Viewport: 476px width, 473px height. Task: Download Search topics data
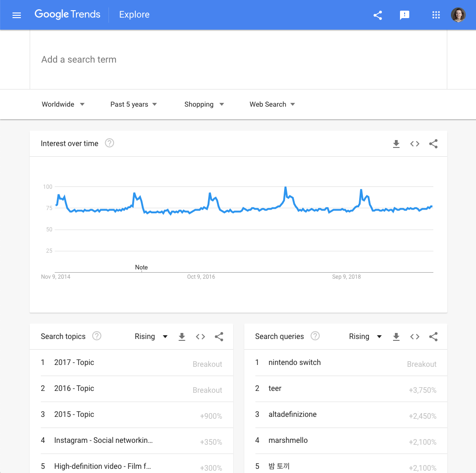coord(182,337)
